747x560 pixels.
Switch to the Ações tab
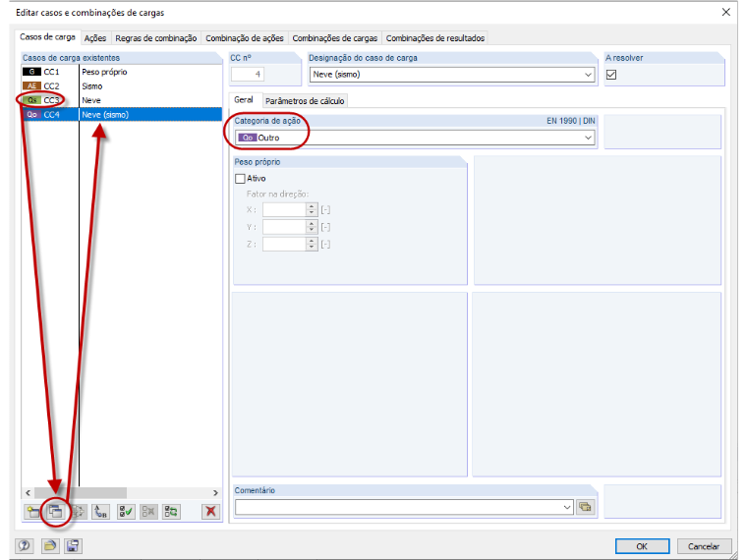click(95, 38)
